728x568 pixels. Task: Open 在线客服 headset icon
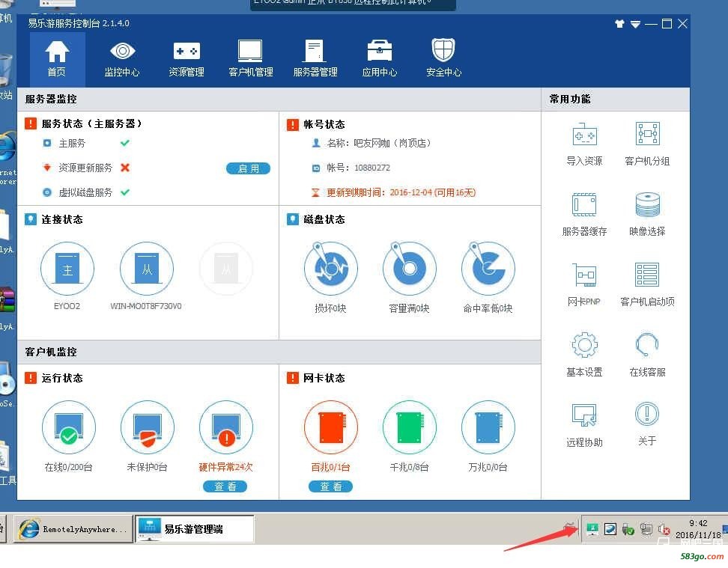647,345
